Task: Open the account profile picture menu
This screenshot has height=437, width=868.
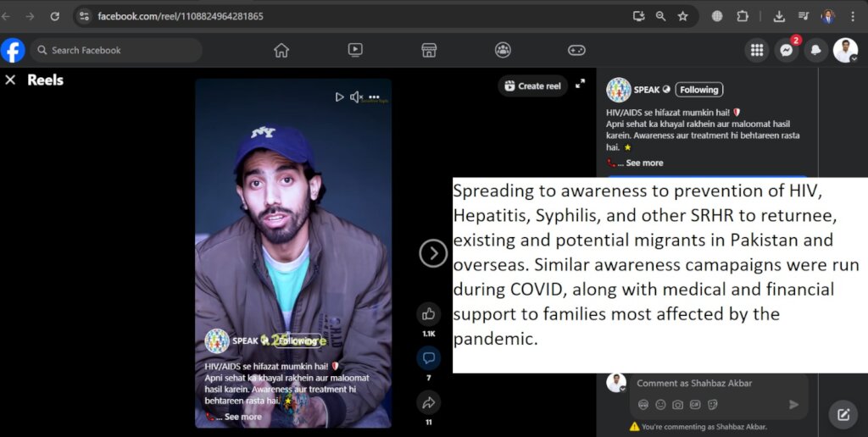Action: coord(845,50)
